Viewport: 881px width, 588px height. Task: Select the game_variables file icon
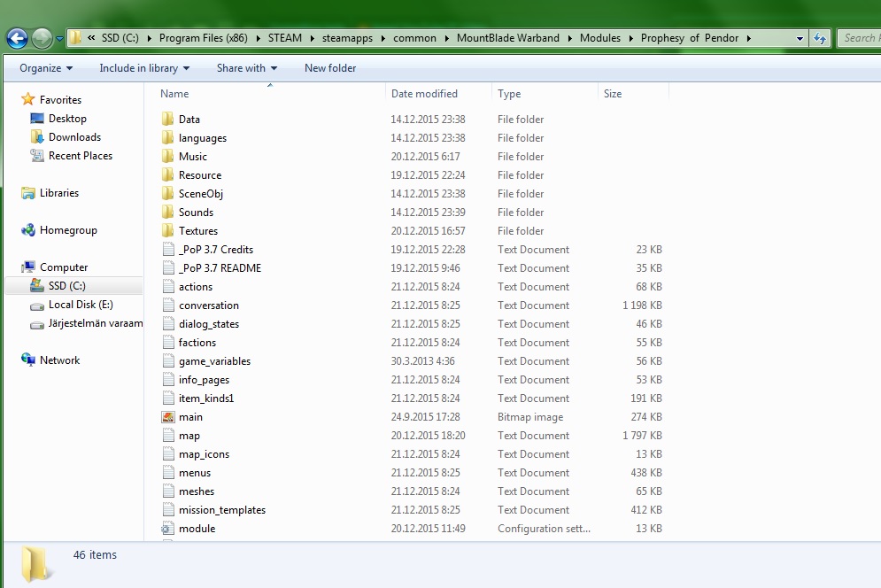click(x=168, y=360)
